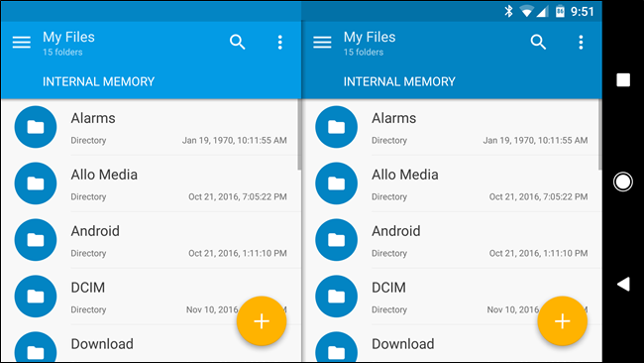
Task: Tap Android back triangle button
Action: tap(623, 284)
